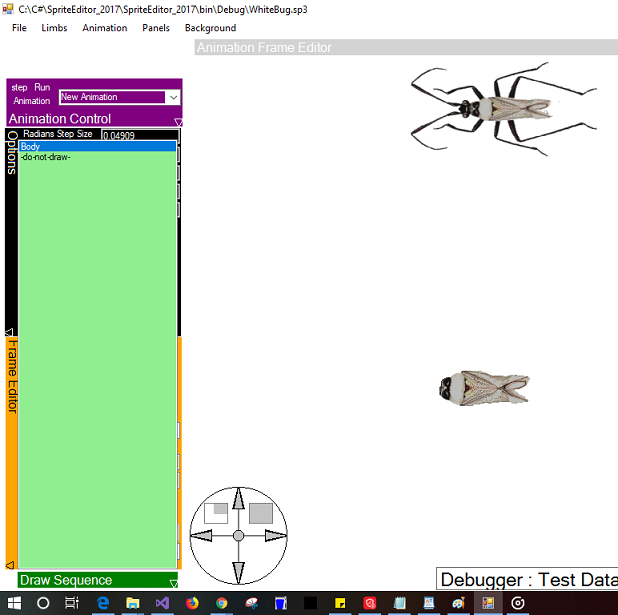Screen dimensions: 618x615
Task: Click the solid gray square in navigation pad
Action: click(x=261, y=513)
